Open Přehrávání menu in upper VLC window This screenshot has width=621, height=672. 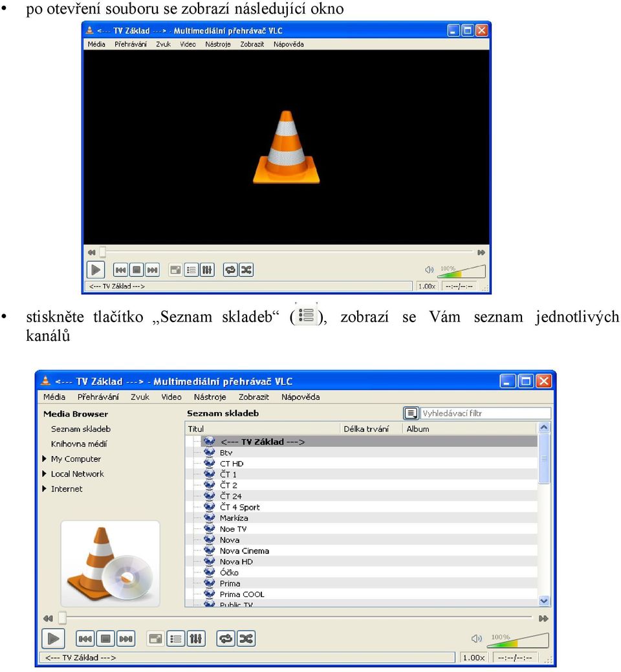click(x=130, y=44)
